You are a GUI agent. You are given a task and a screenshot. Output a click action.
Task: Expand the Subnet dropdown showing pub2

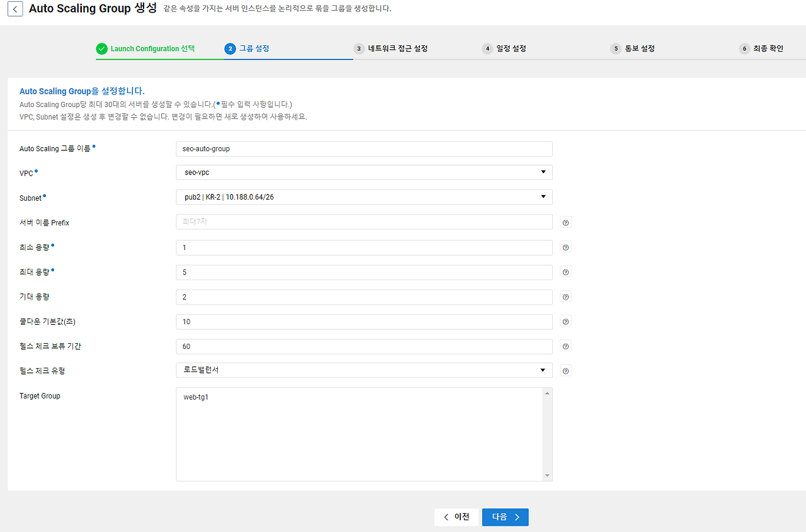tap(364, 197)
